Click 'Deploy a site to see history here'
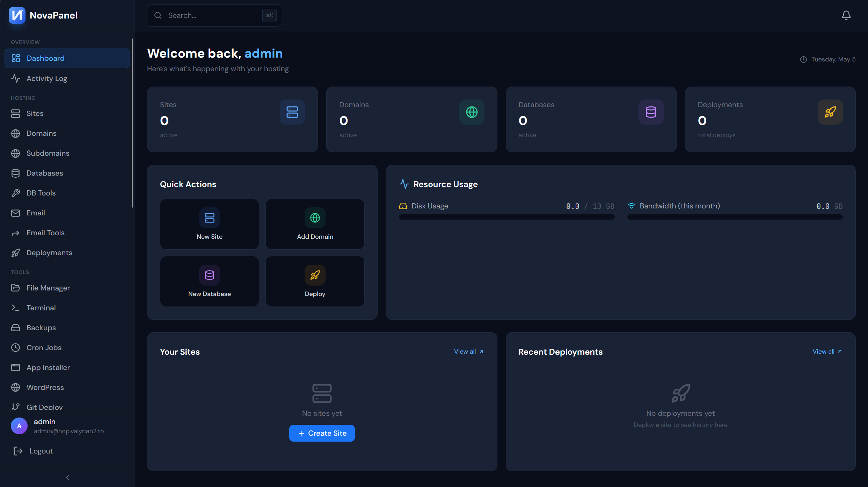The height and width of the screenshot is (487, 868). coord(681,425)
